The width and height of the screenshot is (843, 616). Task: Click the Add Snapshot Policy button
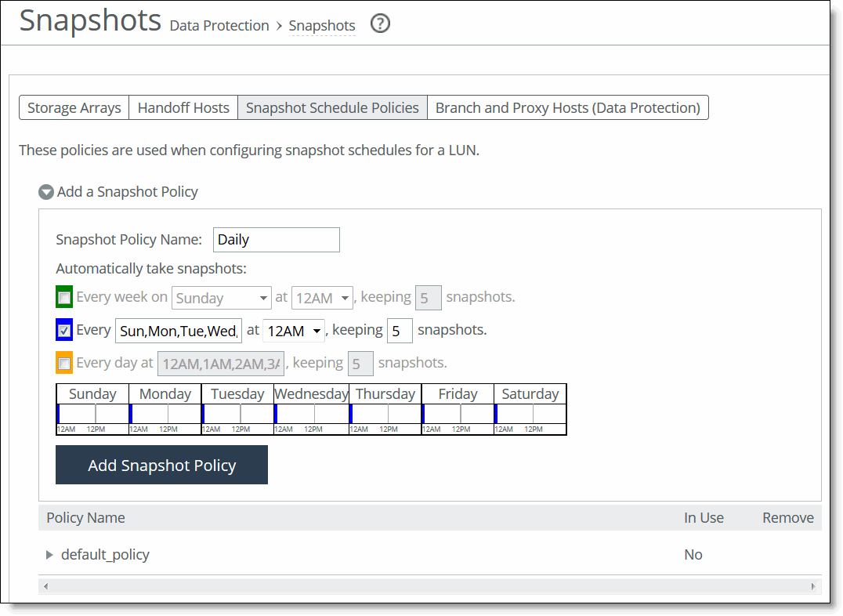pyautogui.click(x=161, y=465)
